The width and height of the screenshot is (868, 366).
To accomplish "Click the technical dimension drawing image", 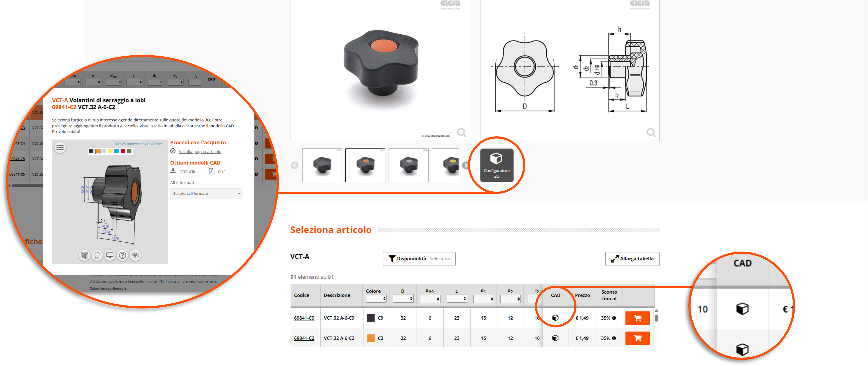I will click(569, 70).
